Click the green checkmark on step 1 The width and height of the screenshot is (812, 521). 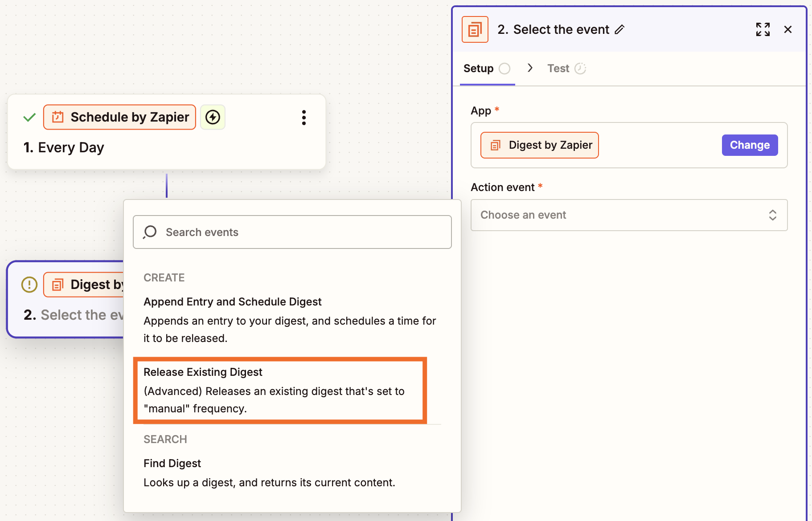click(29, 118)
